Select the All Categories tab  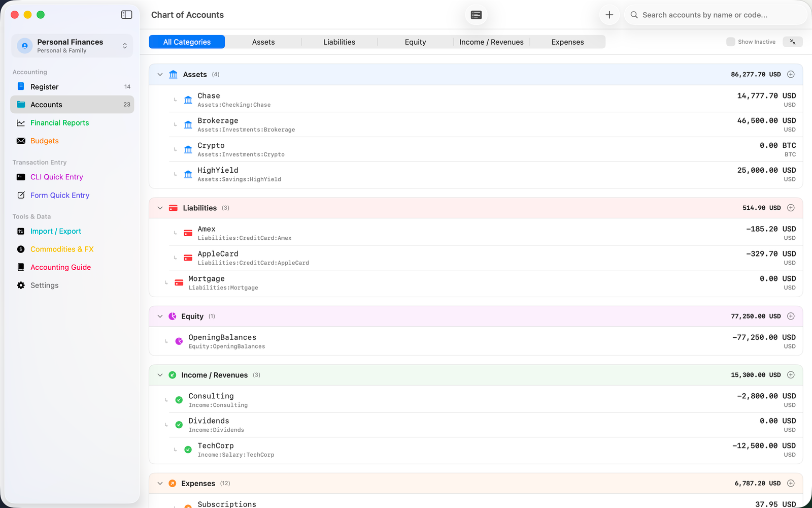click(x=187, y=42)
